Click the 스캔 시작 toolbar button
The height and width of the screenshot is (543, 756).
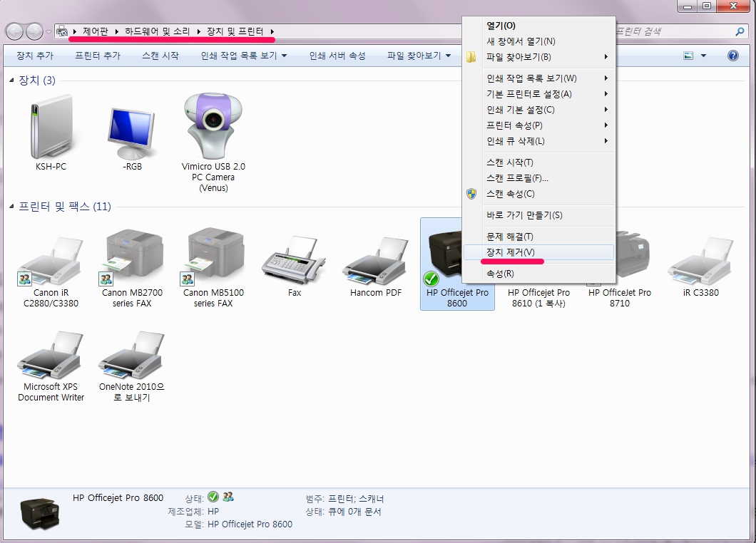tap(160, 56)
